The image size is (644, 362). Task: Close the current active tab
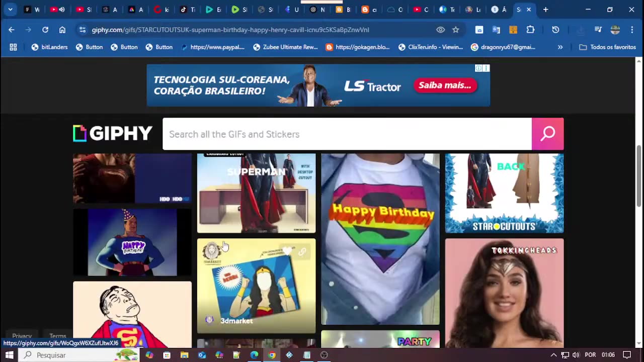point(529,10)
